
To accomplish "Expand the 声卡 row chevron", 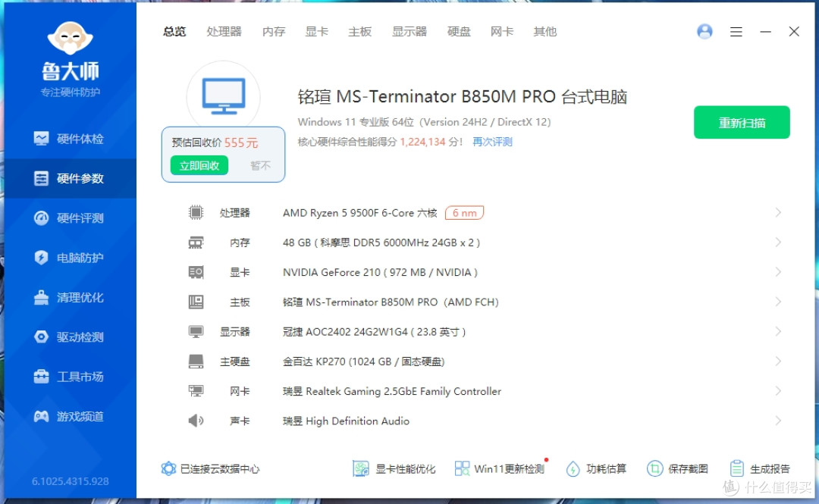I will coord(778,421).
